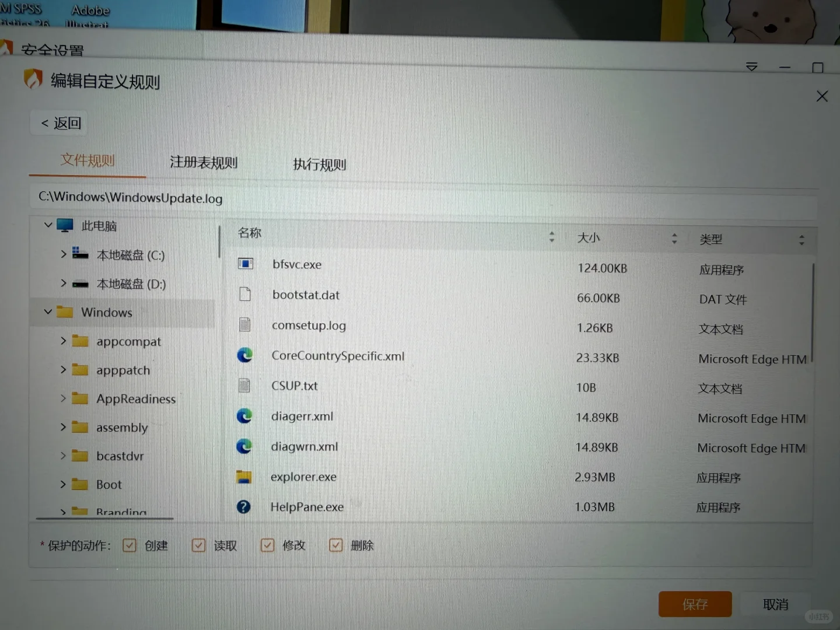Viewport: 840px width, 630px height.
Task: Click the 此电脑 computer icon in the tree
Action: pyautogui.click(x=65, y=225)
